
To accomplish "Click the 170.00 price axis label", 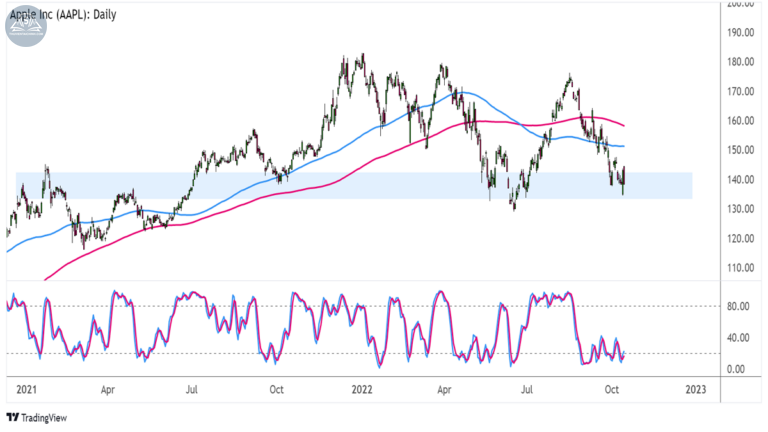I will (740, 91).
